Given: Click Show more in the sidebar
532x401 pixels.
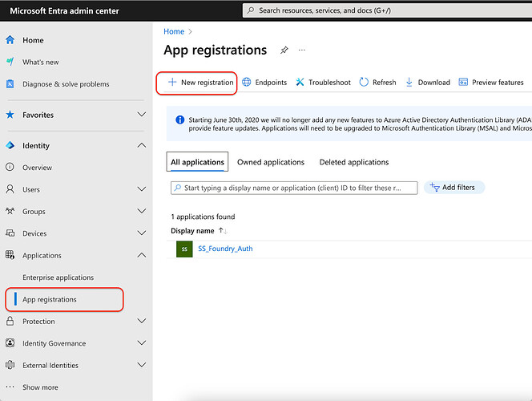Looking at the screenshot, I should pyautogui.click(x=40, y=387).
